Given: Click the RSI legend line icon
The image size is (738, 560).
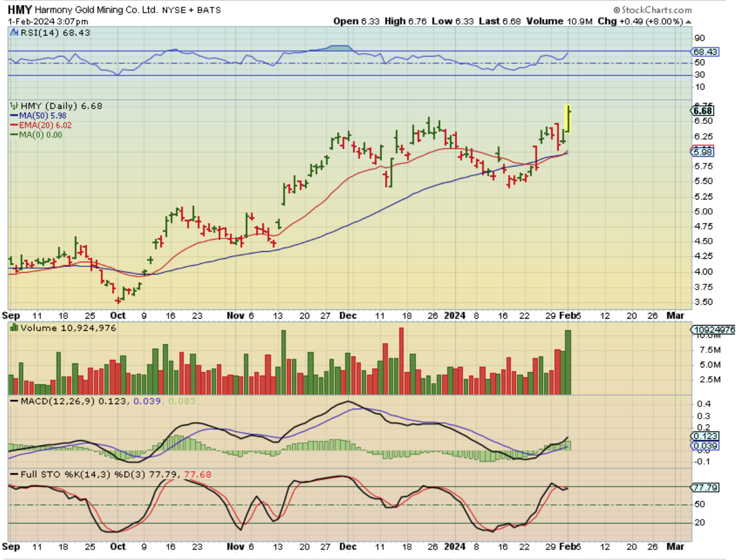Looking at the screenshot, I should [15, 33].
